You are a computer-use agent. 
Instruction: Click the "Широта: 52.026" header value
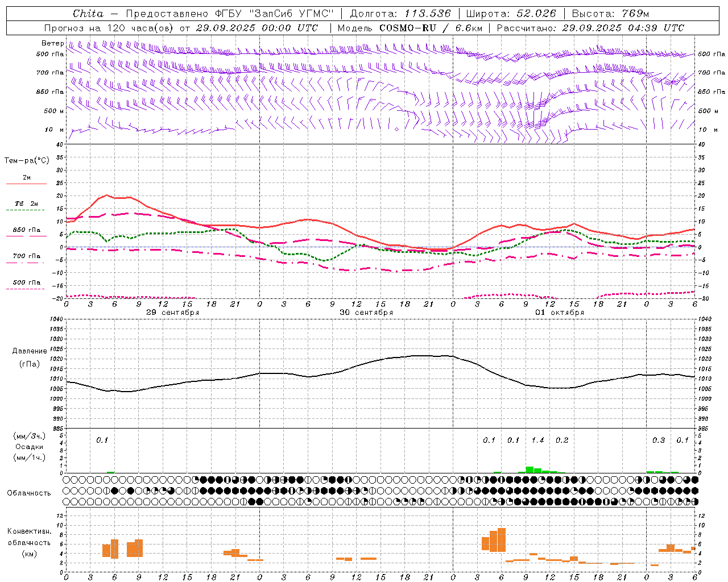click(511, 14)
